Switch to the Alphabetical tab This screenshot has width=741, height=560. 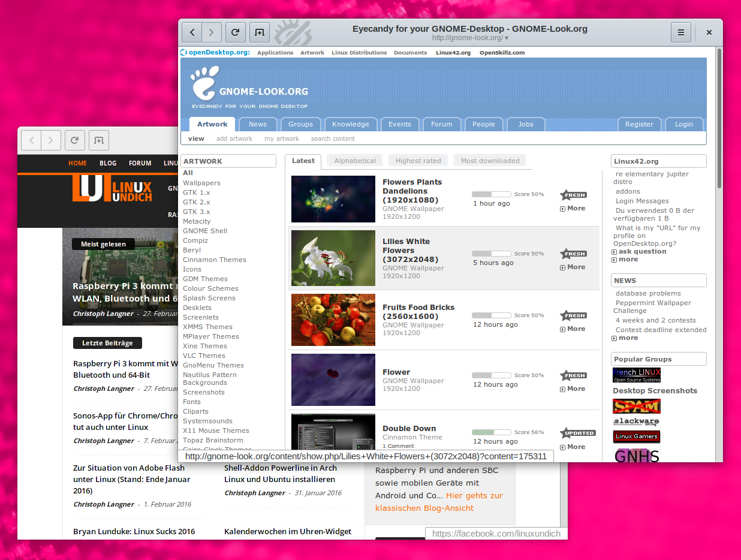355,161
